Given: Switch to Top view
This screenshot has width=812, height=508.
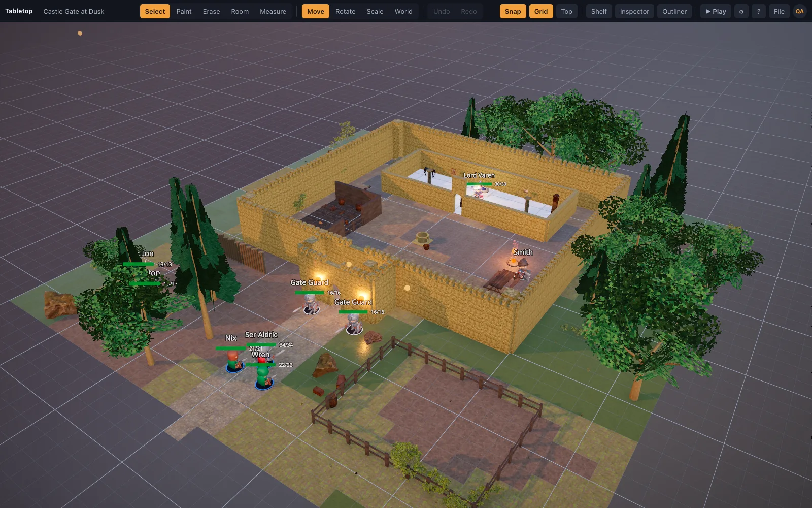Looking at the screenshot, I should pos(566,11).
